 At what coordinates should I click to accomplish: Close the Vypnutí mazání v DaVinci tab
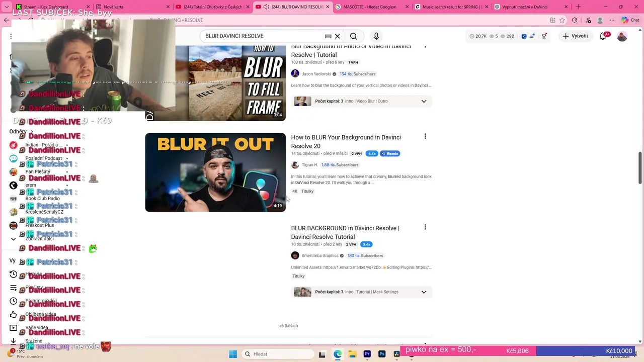566,7
